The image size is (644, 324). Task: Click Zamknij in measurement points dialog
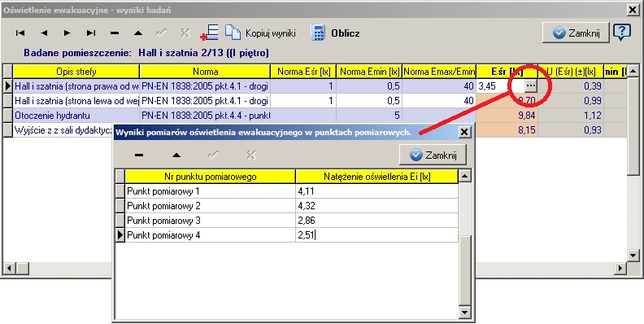click(433, 155)
